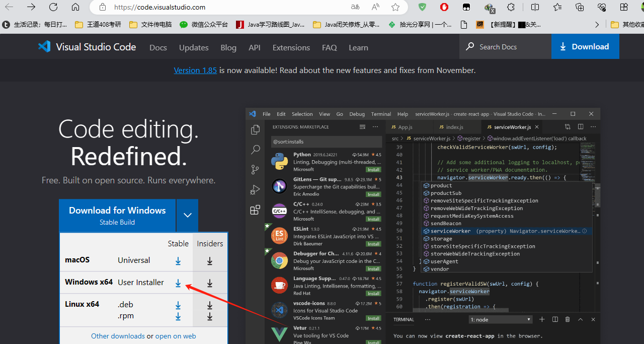
Task: Open the 拾光分享网 bookmark
Action: click(420, 24)
